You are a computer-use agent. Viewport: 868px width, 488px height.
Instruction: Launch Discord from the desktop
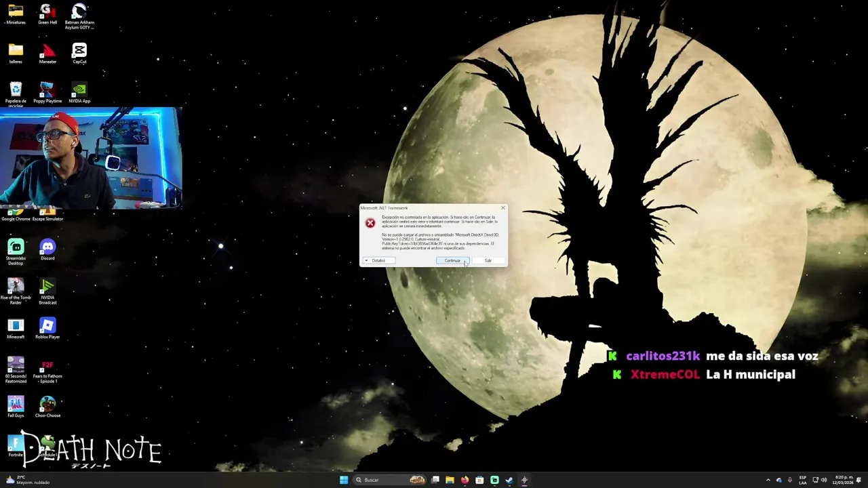point(47,250)
